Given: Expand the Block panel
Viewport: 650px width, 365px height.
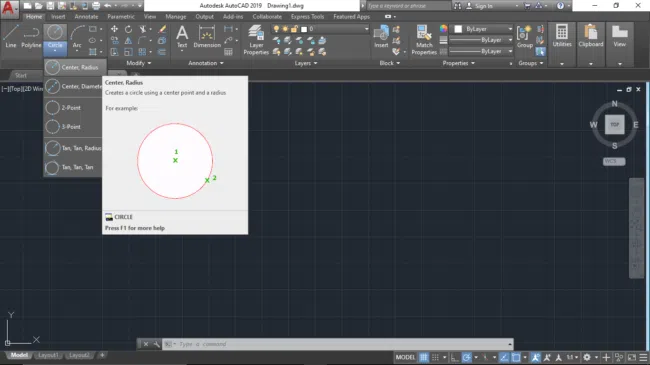Looking at the screenshot, I should pyautogui.click(x=390, y=63).
